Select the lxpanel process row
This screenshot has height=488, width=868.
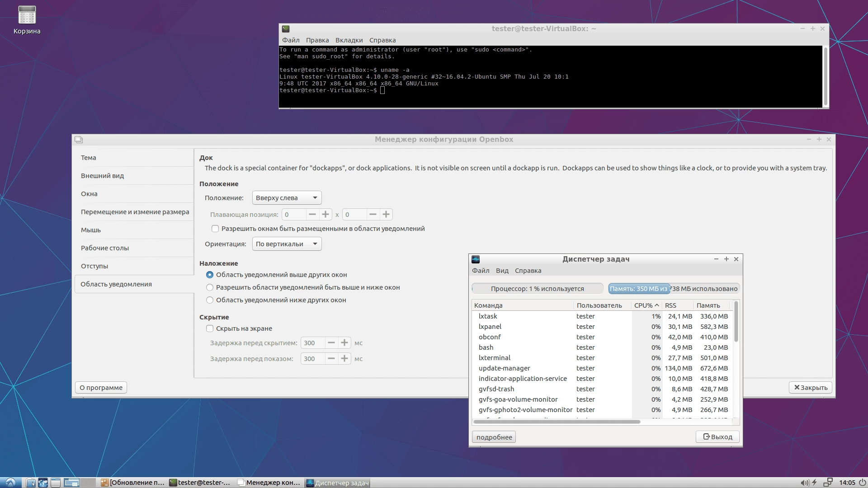[602, 327]
